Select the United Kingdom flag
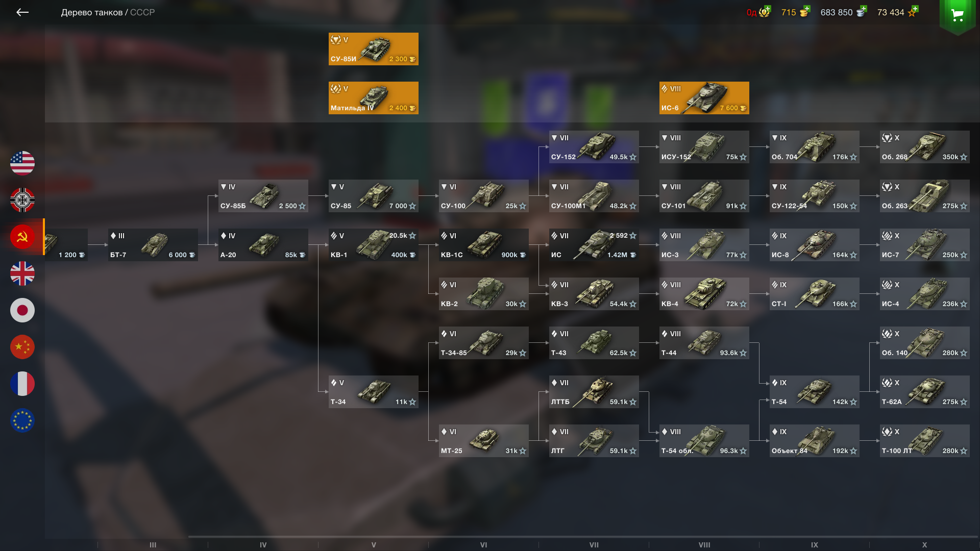980x551 pixels. (x=22, y=273)
